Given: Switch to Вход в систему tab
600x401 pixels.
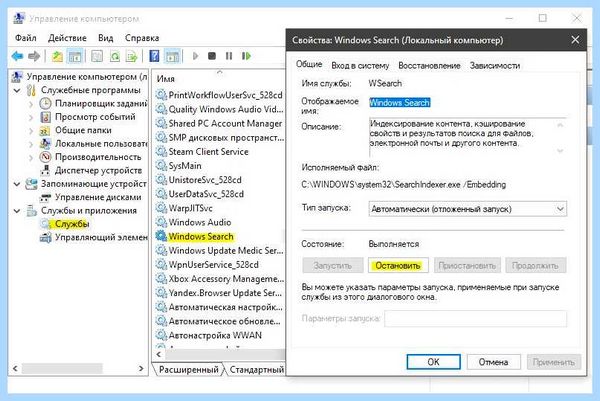Looking at the screenshot, I should coord(360,65).
